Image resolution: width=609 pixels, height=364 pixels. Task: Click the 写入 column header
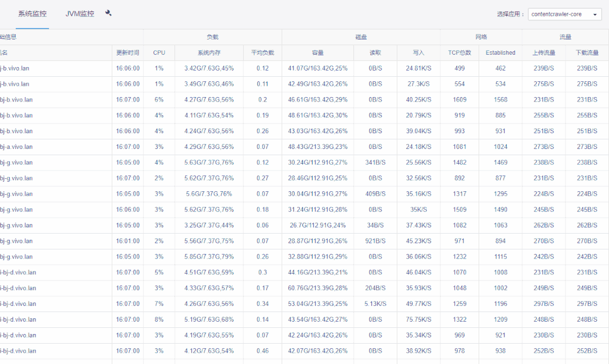point(418,52)
